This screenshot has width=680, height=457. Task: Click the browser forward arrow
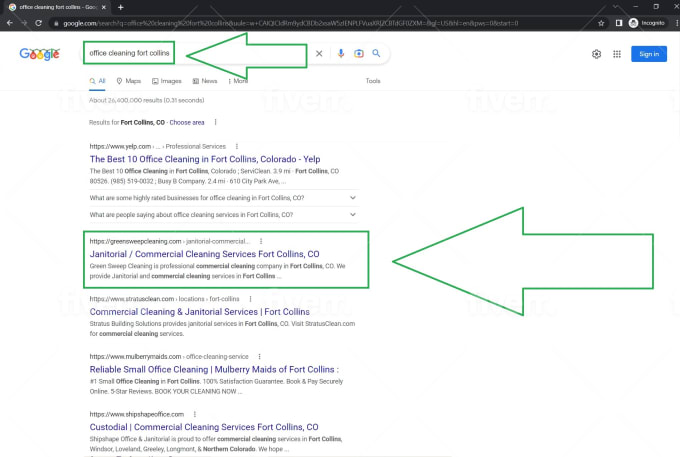pyautogui.click(x=24, y=23)
